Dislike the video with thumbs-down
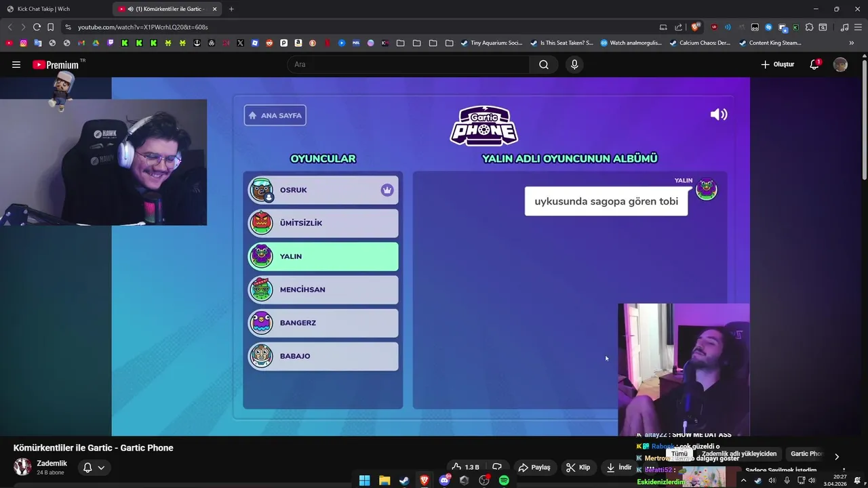 pos(497,467)
